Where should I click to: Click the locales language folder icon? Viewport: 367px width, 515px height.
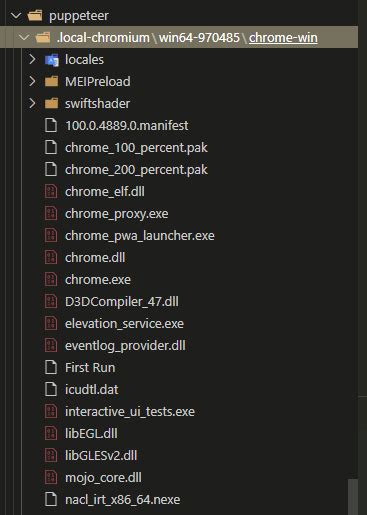pyautogui.click(x=52, y=60)
